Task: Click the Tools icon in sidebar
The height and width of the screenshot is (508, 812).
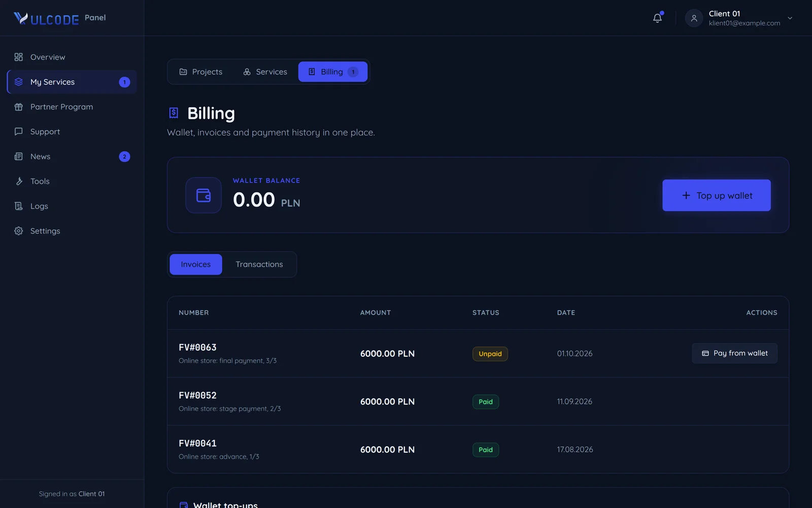Action: [19, 181]
